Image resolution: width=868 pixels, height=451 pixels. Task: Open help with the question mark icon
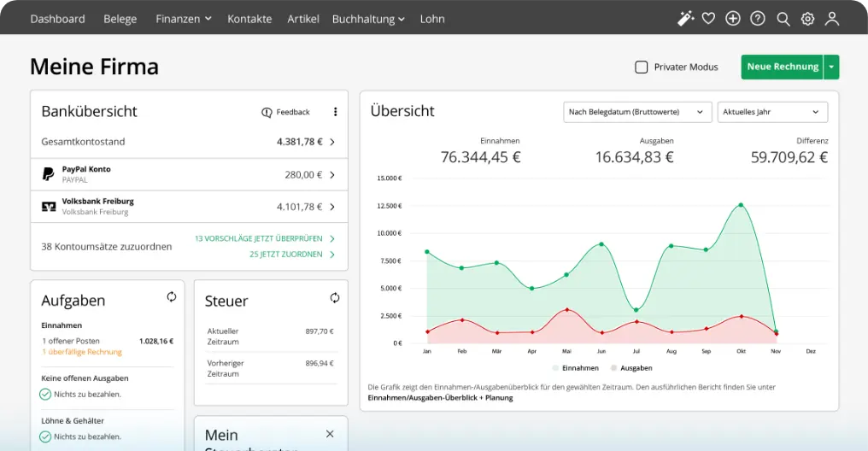[758, 19]
